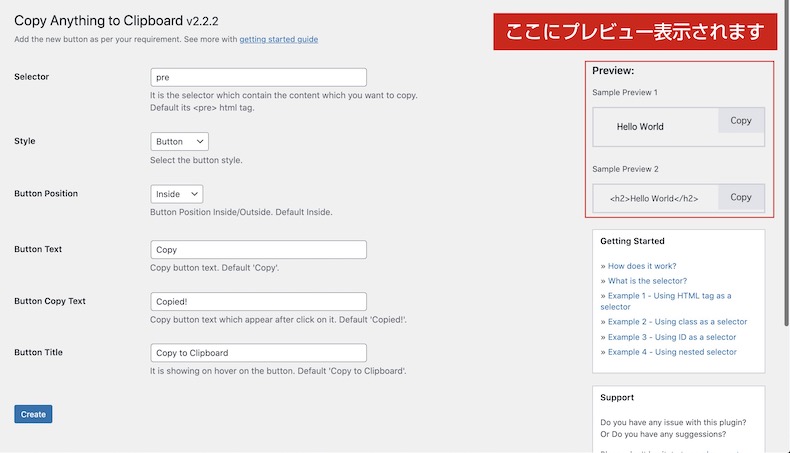
Task: Open the 'What is the selector?' link
Action: 647,281
